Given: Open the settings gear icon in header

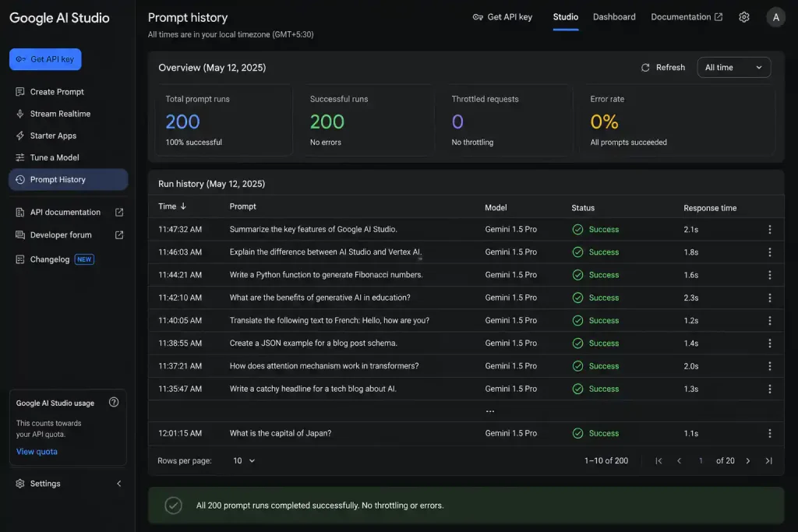Looking at the screenshot, I should [743, 17].
